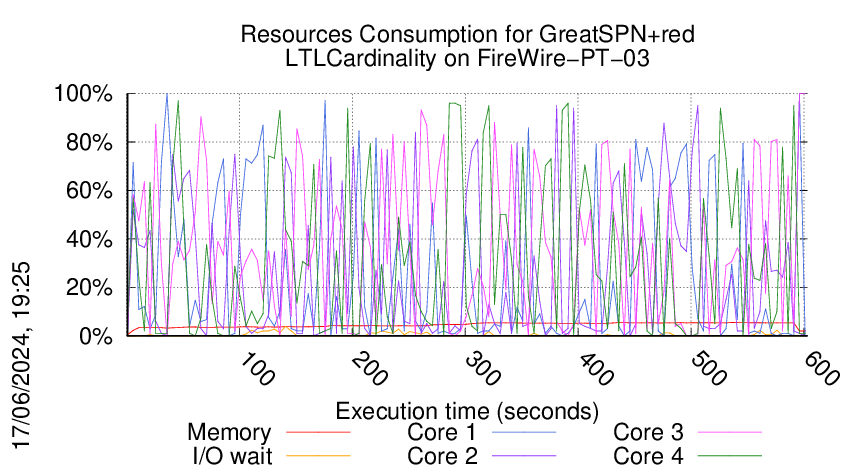Click the 500 x-axis tick label

pyautogui.click(x=709, y=369)
